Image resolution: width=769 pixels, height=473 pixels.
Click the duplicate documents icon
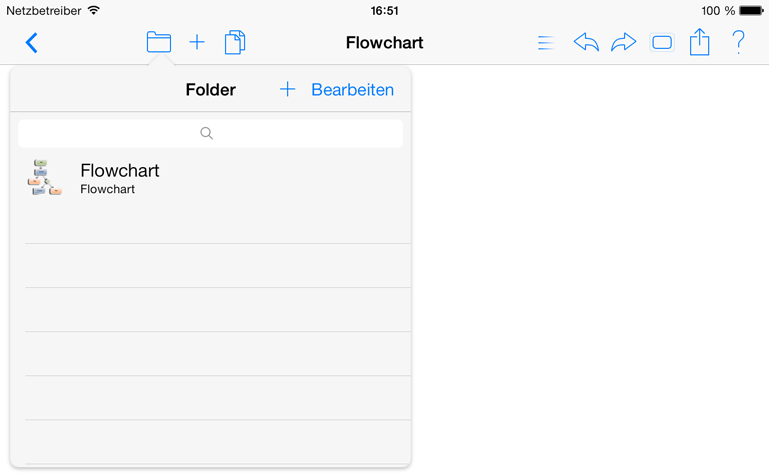point(235,42)
